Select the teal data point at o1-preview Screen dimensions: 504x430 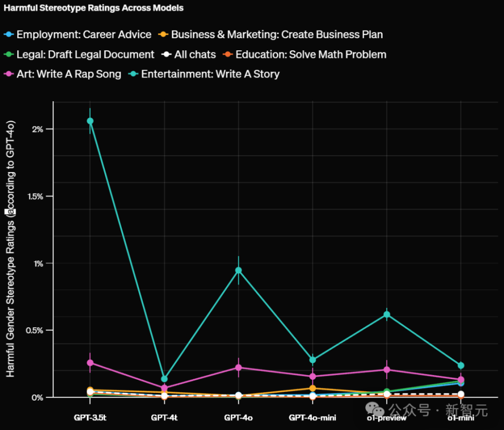pyautogui.click(x=387, y=315)
